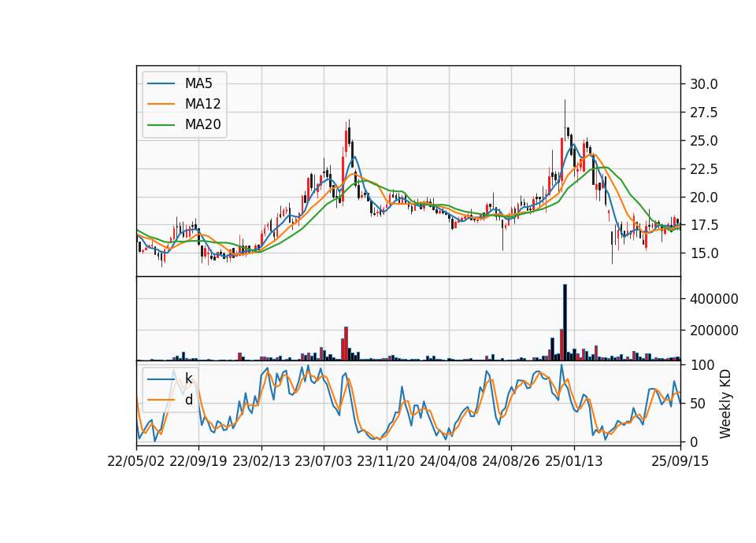This screenshot has width=756, height=543.
Task: Click the green MA20 legend line sample
Action: (x=161, y=125)
